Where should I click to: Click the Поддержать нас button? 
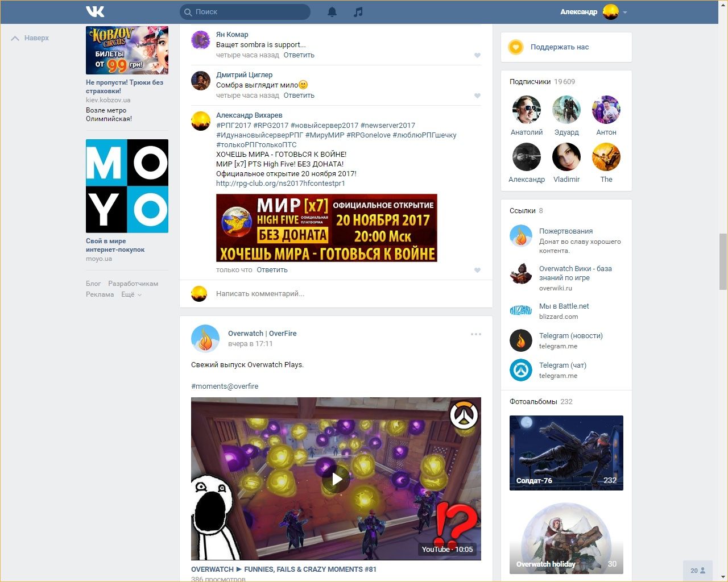point(566,47)
